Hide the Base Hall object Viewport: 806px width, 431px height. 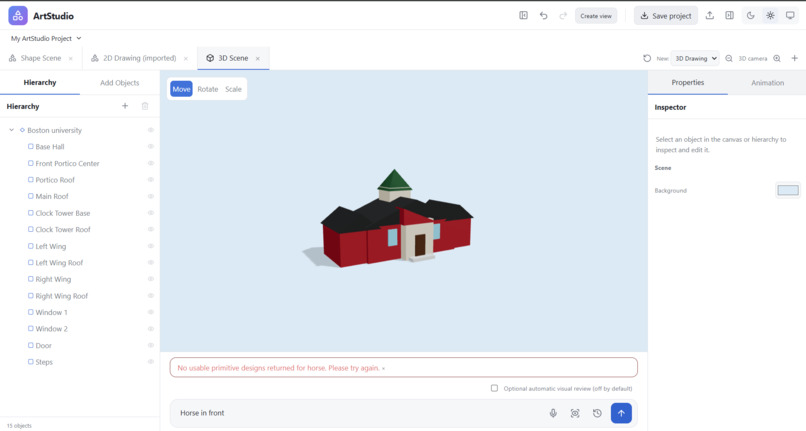pyautogui.click(x=151, y=147)
